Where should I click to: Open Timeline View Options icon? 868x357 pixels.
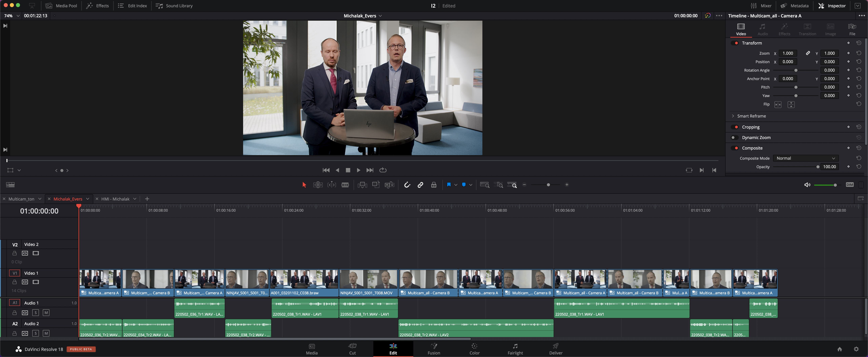[11, 185]
